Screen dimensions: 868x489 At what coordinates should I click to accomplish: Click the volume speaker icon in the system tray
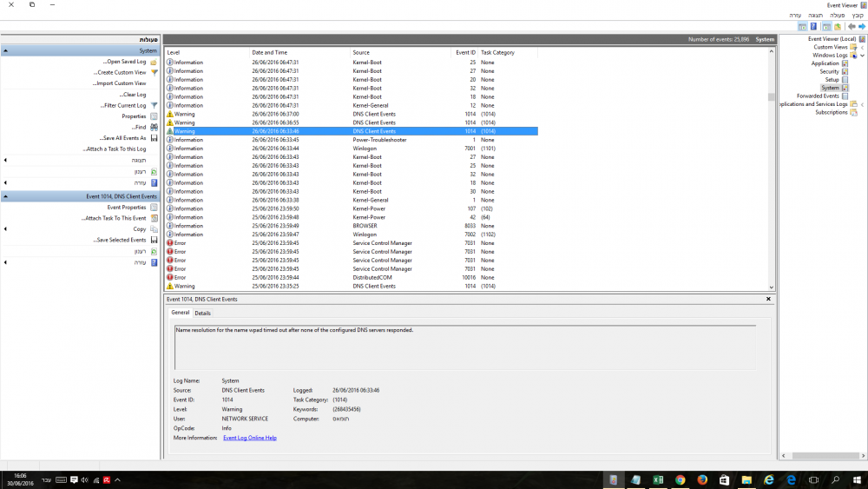[x=85, y=480]
